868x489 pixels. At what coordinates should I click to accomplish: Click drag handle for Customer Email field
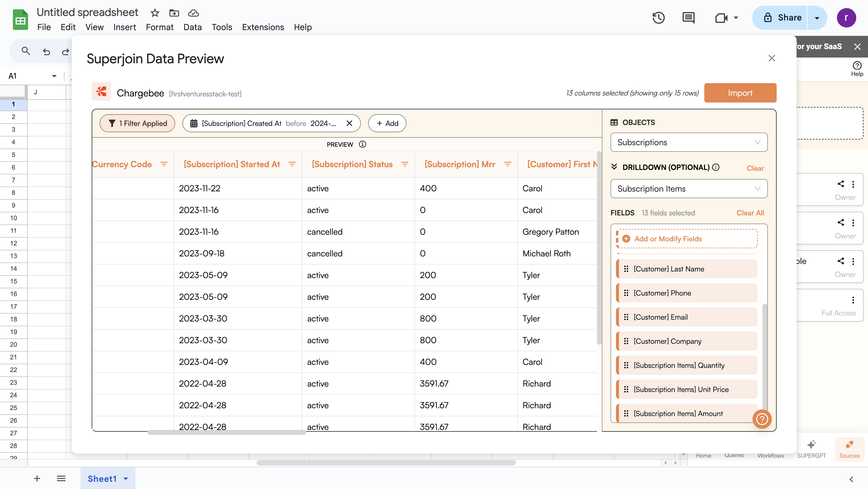tap(626, 317)
